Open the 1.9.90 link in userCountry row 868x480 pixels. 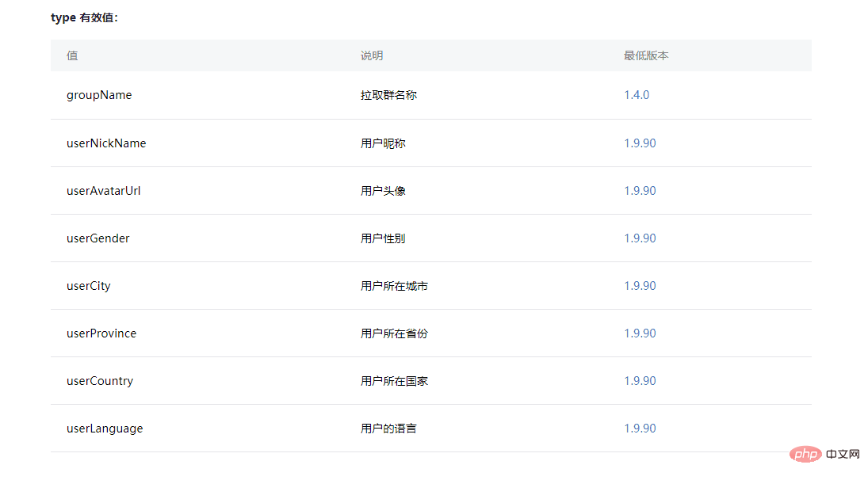tap(640, 381)
